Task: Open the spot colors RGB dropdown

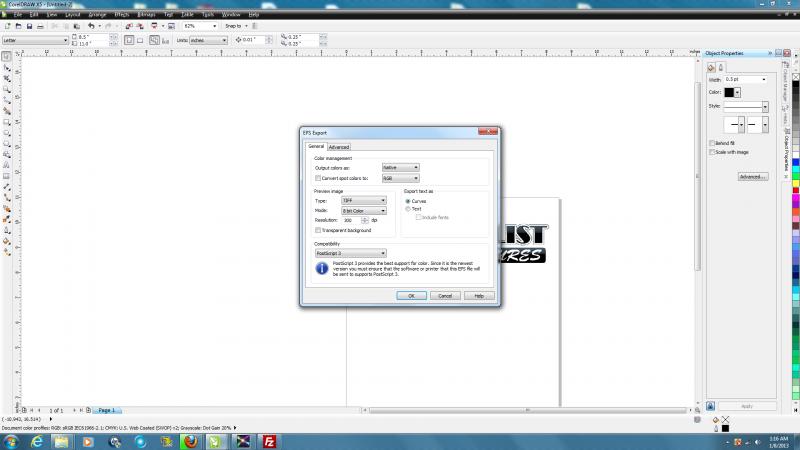Action: pyautogui.click(x=401, y=178)
